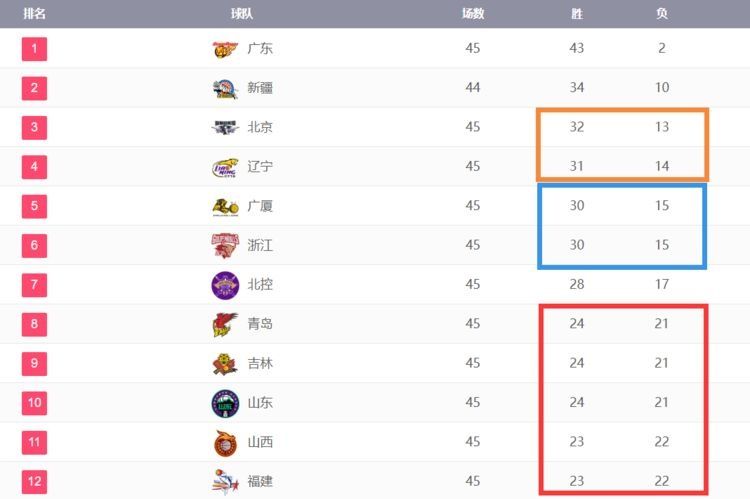Viewport: 750px width, 499px height.
Task: Select the 排名 column header
Action: click(x=35, y=14)
